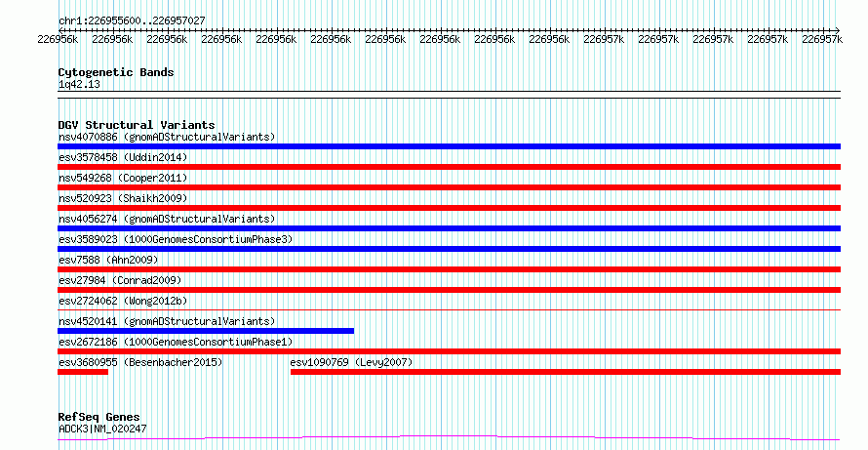Image resolution: width=868 pixels, height=450 pixels.
Task: Open the esv3578458 (Uddin2014) label
Action: pos(123,157)
